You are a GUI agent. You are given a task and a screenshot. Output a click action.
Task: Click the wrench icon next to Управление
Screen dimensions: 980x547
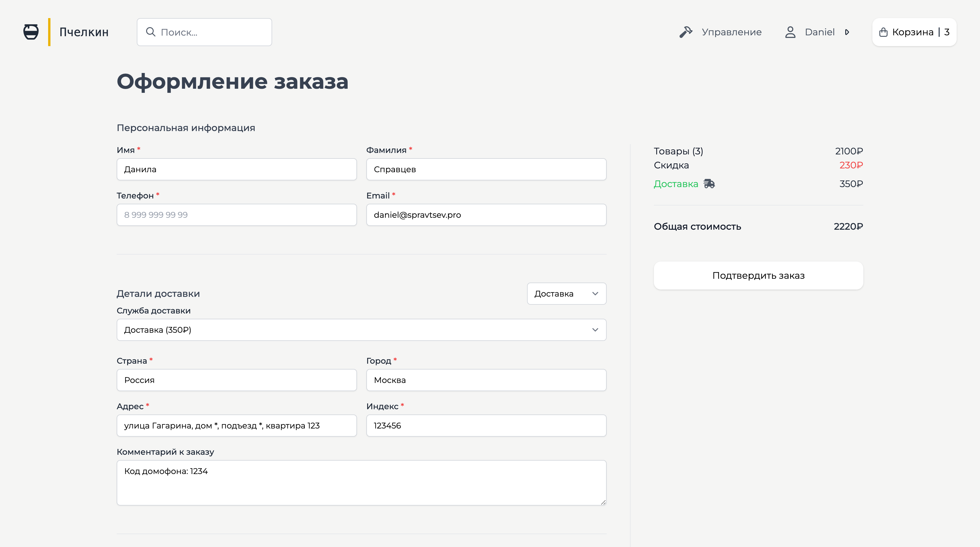(686, 32)
